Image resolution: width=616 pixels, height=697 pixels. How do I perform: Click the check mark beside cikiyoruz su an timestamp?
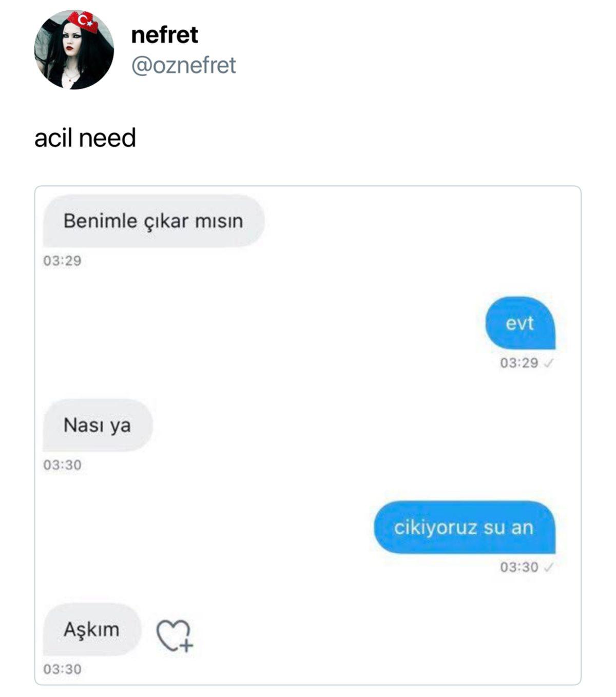(x=548, y=568)
